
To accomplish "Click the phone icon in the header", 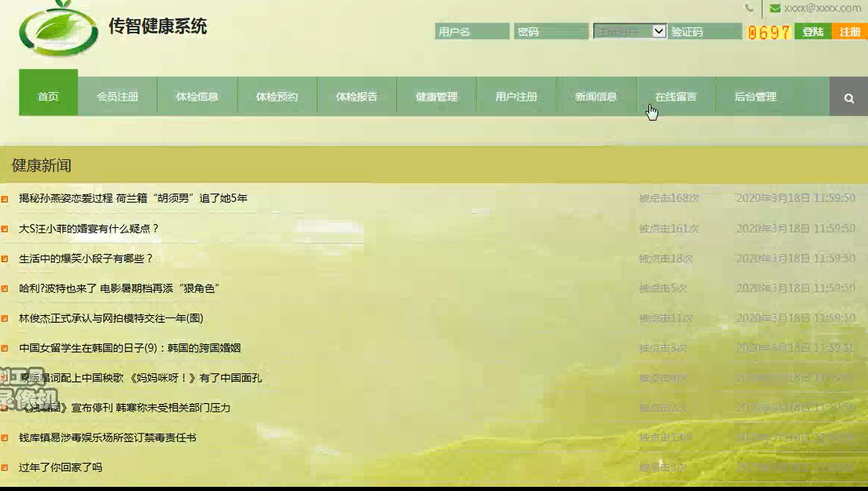I will coord(748,7).
